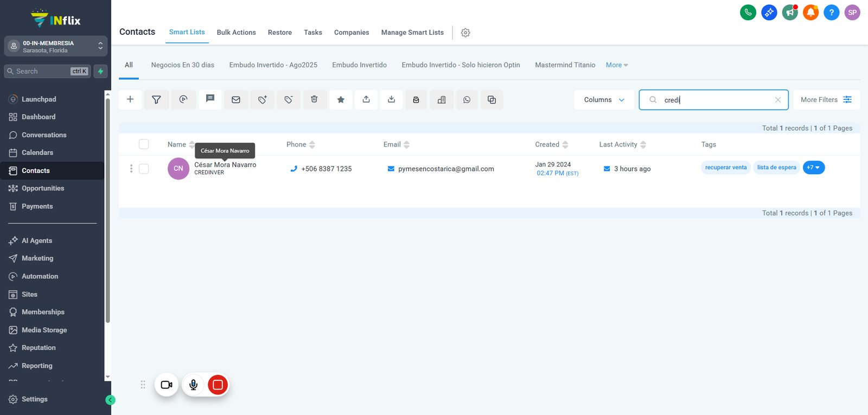This screenshot has height=415, width=868.
Task: Open the orange notifications bell
Action: (x=810, y=12)
